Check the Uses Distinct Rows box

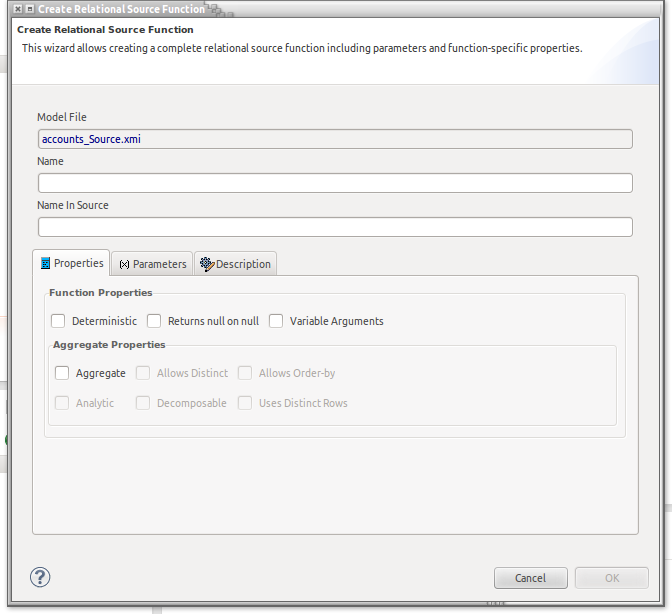pyautogui.click(x=246, y=403)
